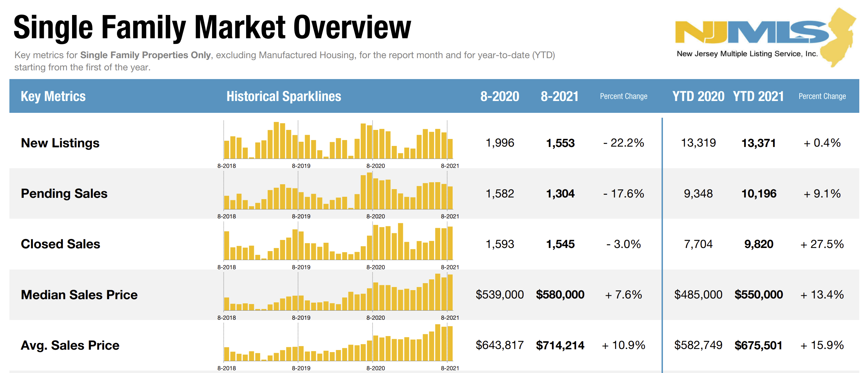Image resolution: width=868 pixels, height=373 pixels.
Task: Click the 8-2019 label under Pending Sales chart
Action: coord(301,216)
